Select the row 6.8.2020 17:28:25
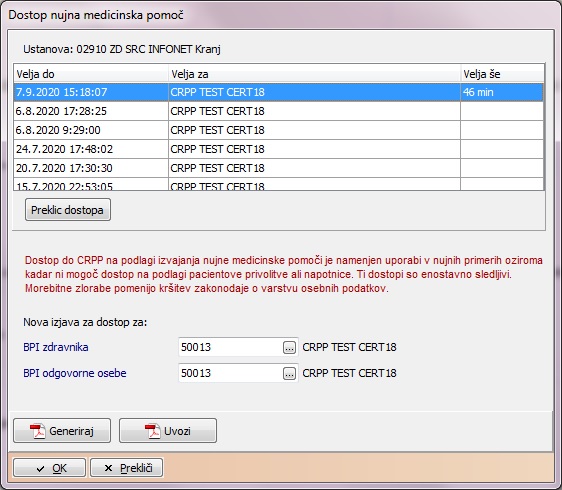This screenshot has width=562, height=490. (278, 111)
